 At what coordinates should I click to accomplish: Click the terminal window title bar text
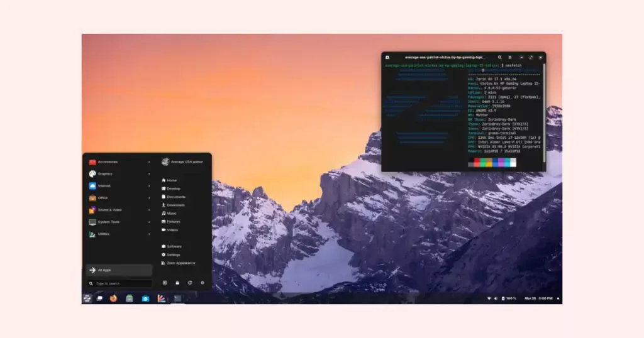pos(445,57)
